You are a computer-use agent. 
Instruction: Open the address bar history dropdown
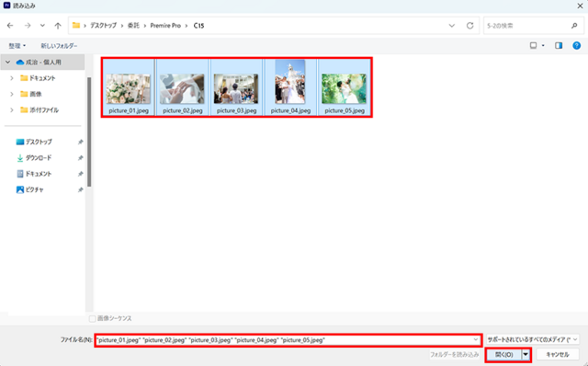pyautogui.click(x=452, y=26)
